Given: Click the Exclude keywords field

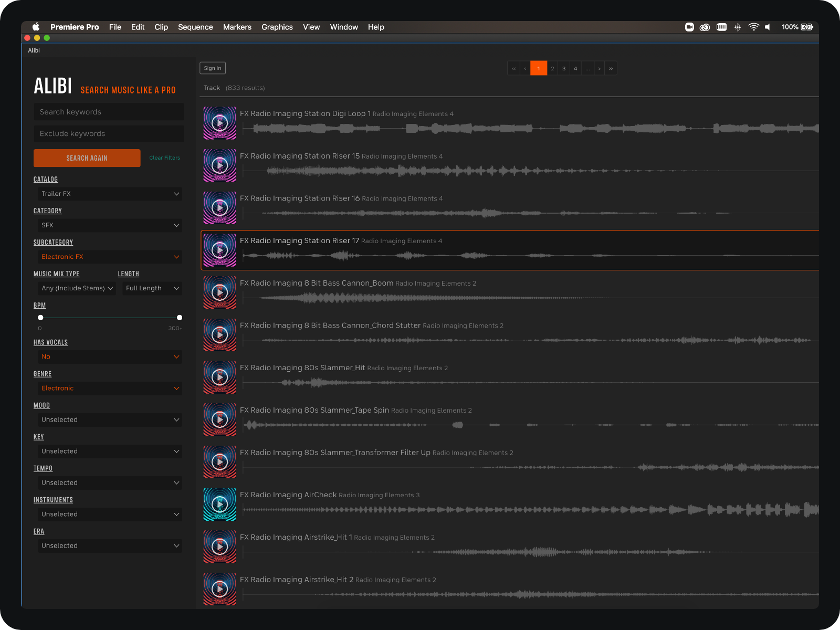Looking at the screenshot, I should coord(109,134).
